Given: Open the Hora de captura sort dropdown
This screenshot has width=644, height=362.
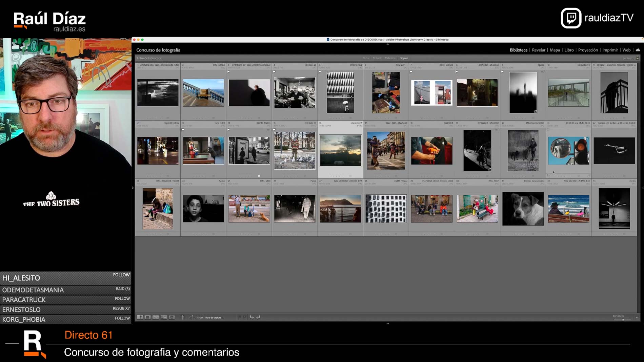Looking at the screenshot, I should (x=214, y=318).
